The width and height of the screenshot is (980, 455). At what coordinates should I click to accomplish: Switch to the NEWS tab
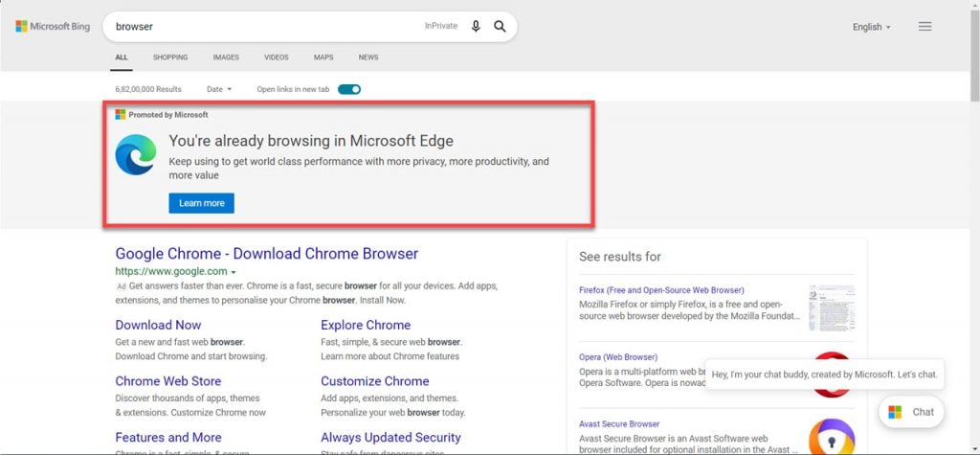(x=368, y=57)
